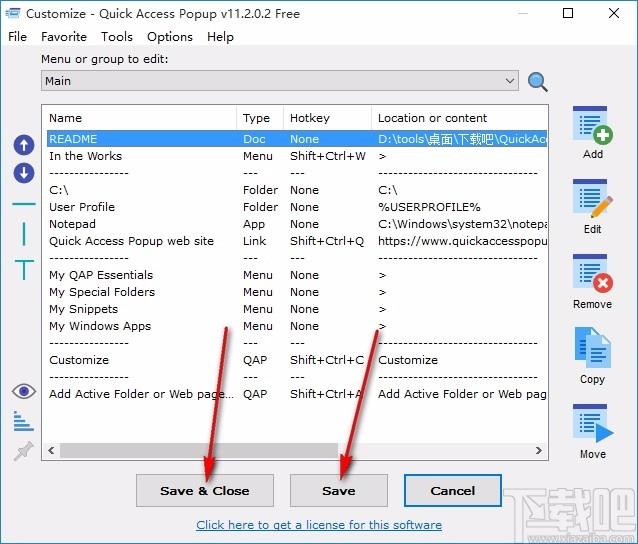
Task: Open the Help menu
Action: [x=220, y=37]
